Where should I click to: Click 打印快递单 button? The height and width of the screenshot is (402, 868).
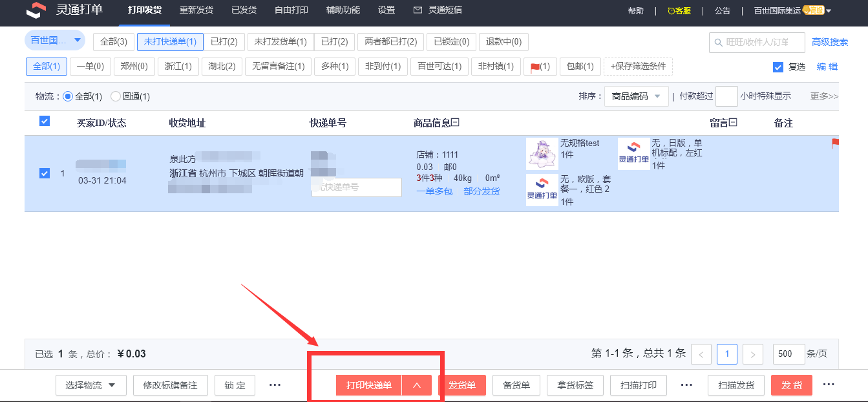tap(369, 385)
